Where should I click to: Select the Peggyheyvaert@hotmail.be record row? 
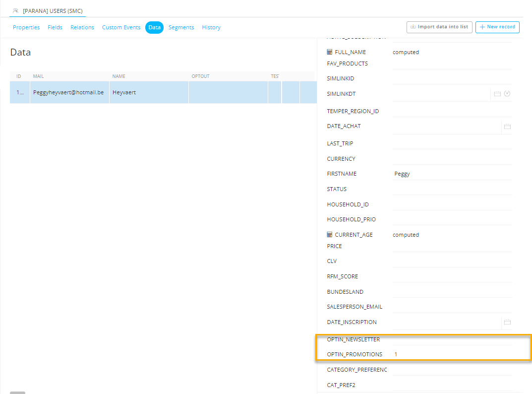click(x=68, y=92)
